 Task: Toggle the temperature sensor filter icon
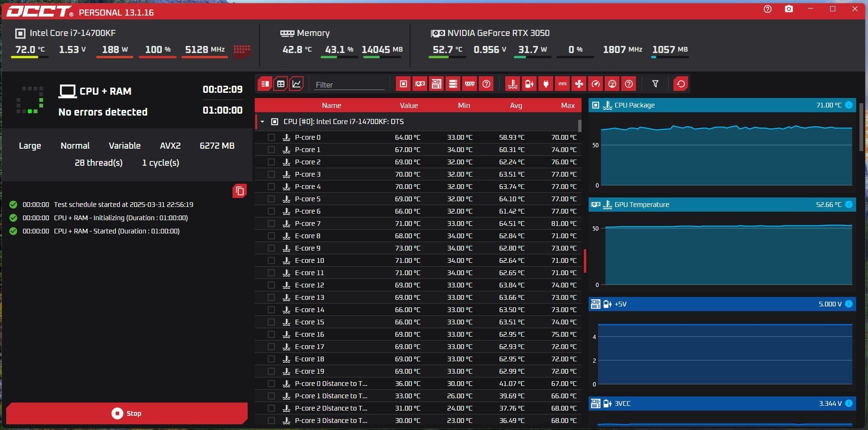[512, 84]
